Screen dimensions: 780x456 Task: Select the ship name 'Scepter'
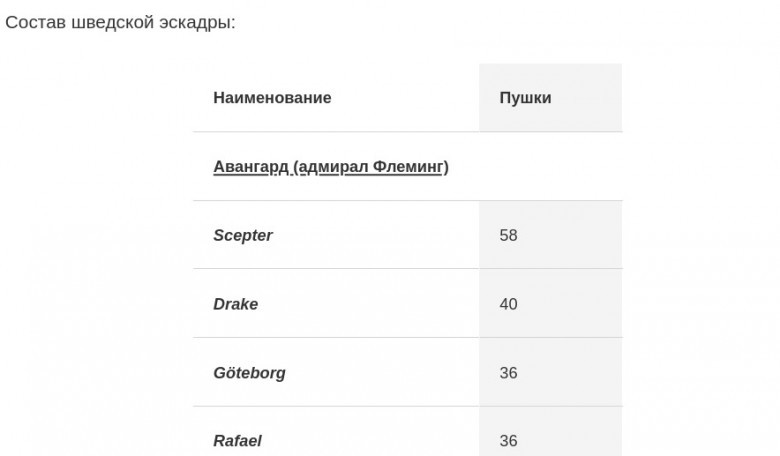(243, 236)
